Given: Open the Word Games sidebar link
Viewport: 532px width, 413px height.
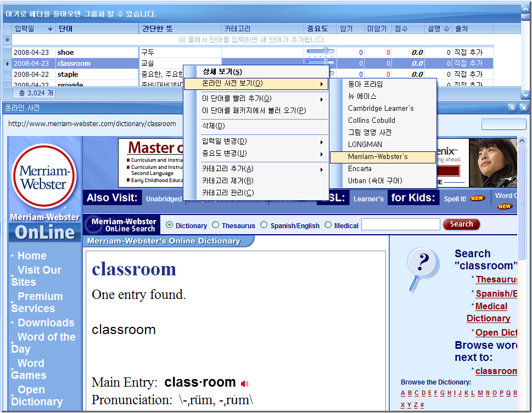Looking at the screenshot, I should point(28,369).
